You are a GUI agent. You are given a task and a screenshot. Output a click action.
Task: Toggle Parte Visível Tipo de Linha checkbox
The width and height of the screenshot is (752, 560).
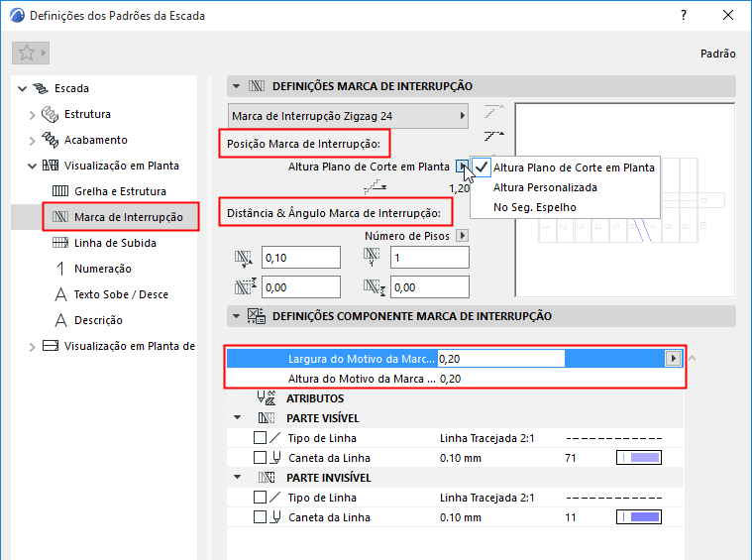click(260, 438)
